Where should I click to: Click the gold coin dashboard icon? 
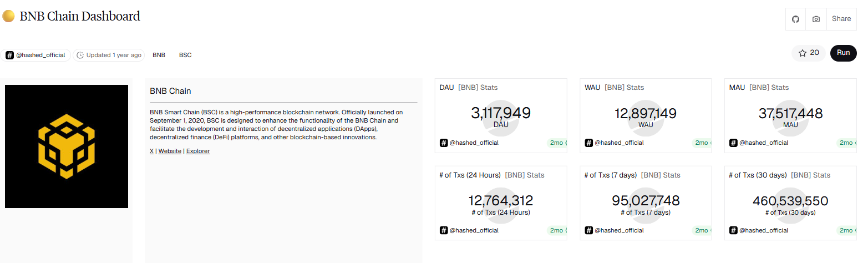point(8,16)
